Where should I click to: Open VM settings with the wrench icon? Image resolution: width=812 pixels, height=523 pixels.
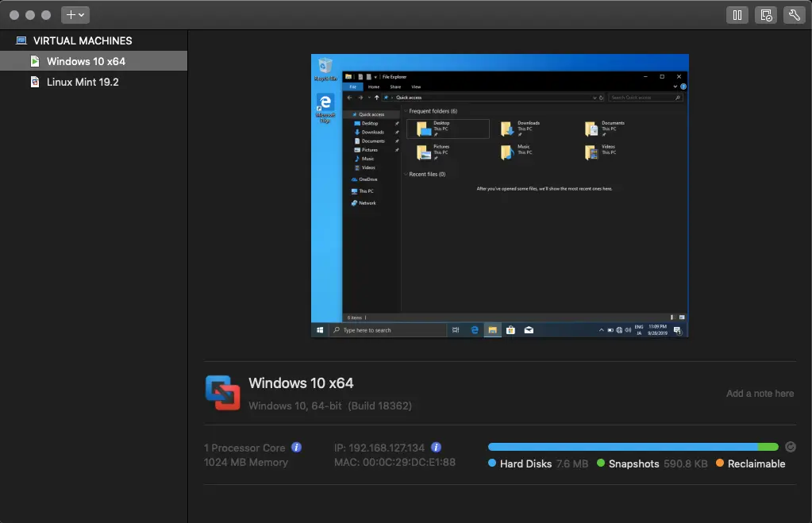point(794,14)
